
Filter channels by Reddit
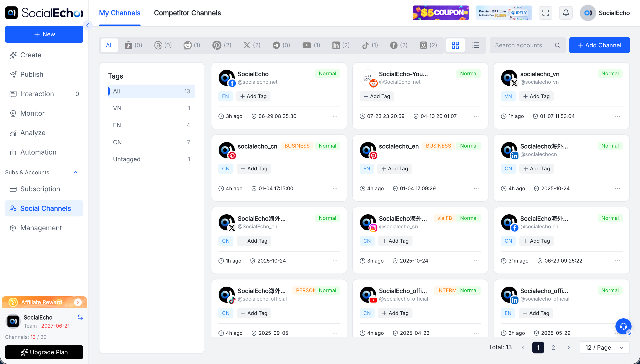(192, 45)
